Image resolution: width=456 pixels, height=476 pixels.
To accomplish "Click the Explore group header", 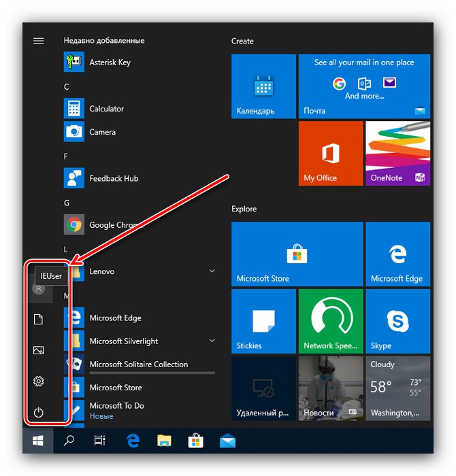I will (244, 209).
